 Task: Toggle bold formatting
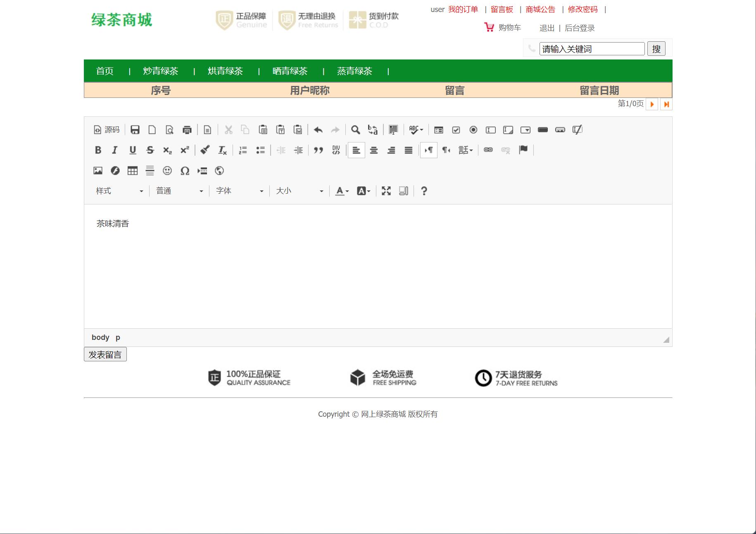coord(98,150)
